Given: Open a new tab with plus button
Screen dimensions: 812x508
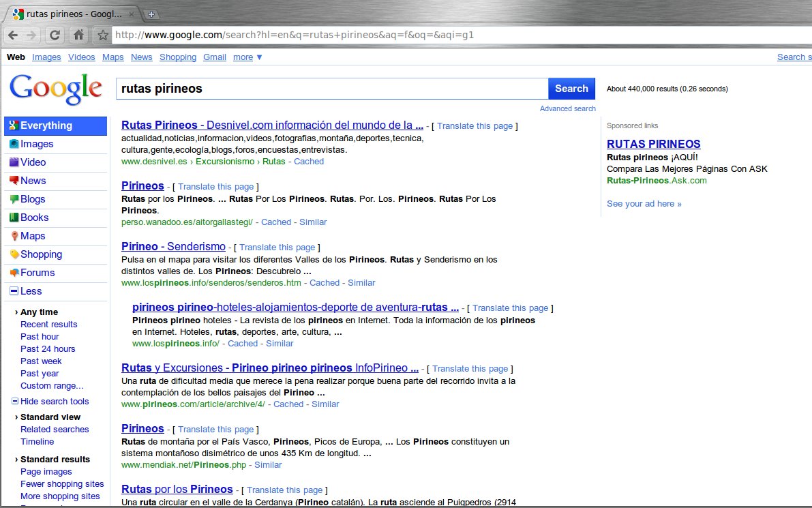Looking at the screenshot, I should pos(151,14).
